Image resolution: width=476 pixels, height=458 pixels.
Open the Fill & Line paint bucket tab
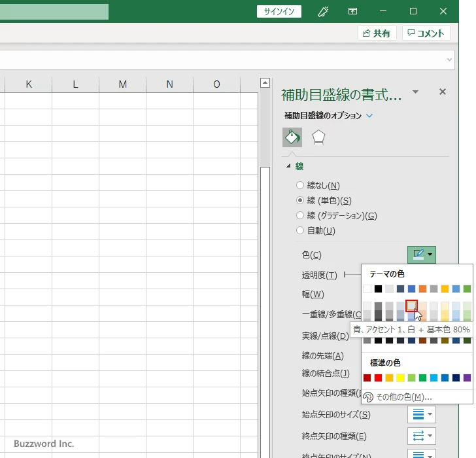click(x=292, y=137)
